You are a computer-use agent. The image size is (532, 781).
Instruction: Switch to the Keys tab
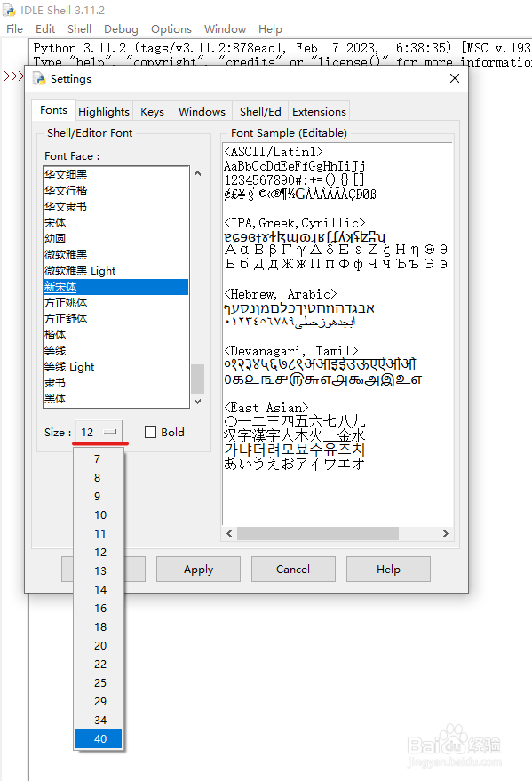click(152, 112)
